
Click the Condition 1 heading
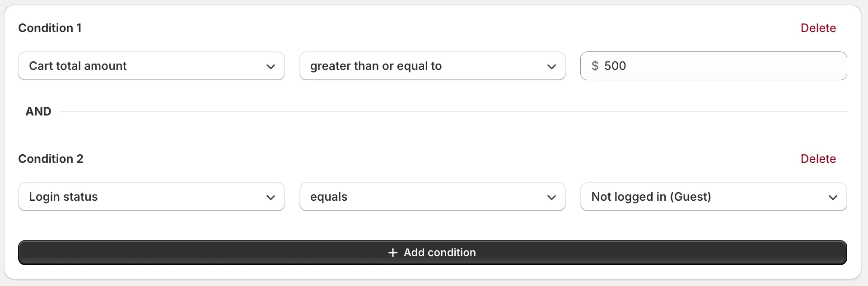click(x=50, y=28)
